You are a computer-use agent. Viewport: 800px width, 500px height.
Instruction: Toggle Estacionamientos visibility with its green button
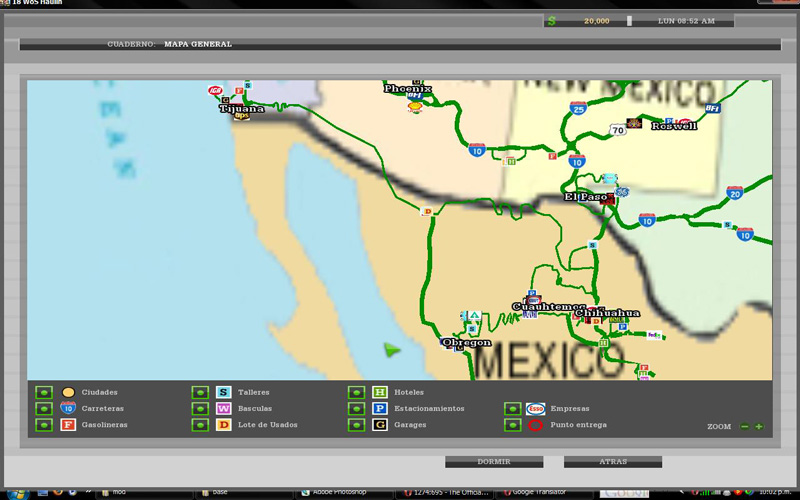coord(356,409)
